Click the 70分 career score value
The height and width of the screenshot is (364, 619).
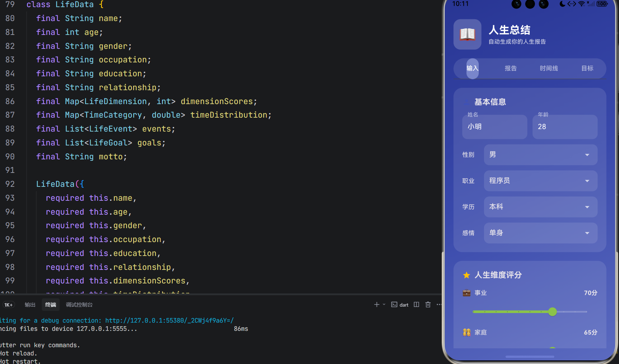[590, 293]
